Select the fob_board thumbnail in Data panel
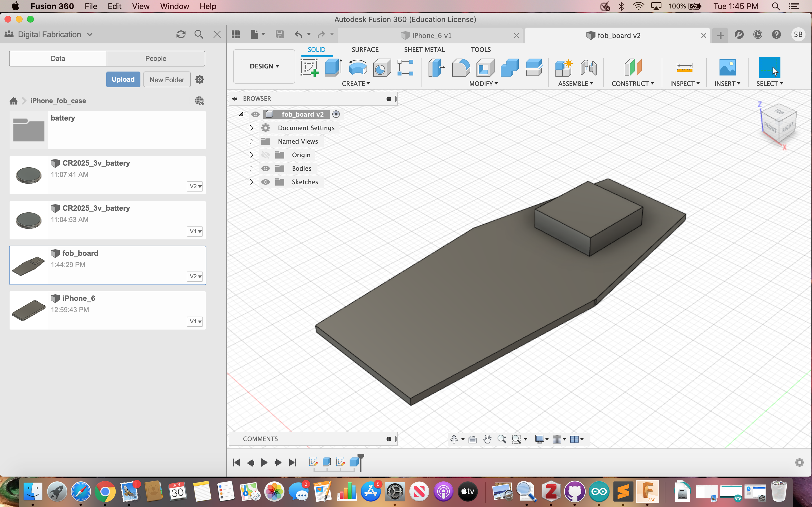The image size is (812, 507). [x=28, y=264]
